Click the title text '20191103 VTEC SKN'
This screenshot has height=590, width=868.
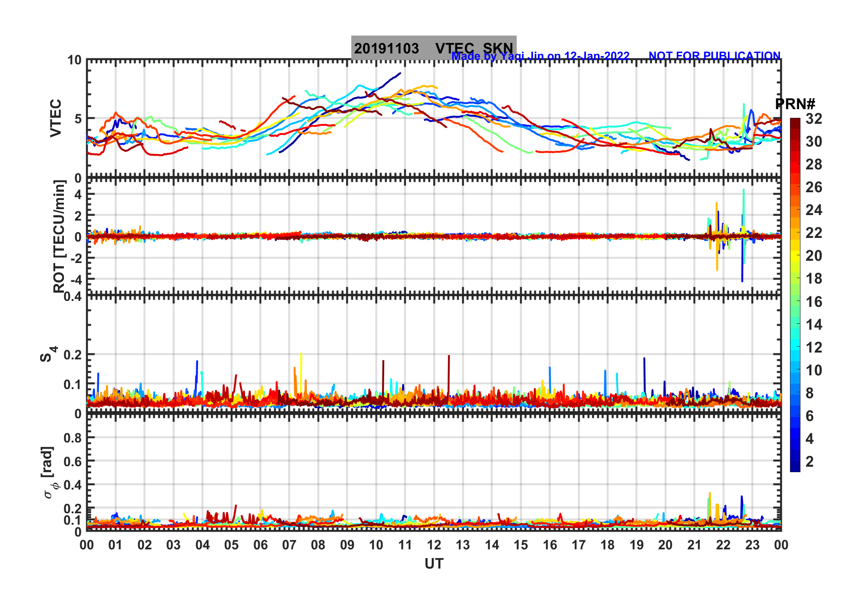pos(434,48)
